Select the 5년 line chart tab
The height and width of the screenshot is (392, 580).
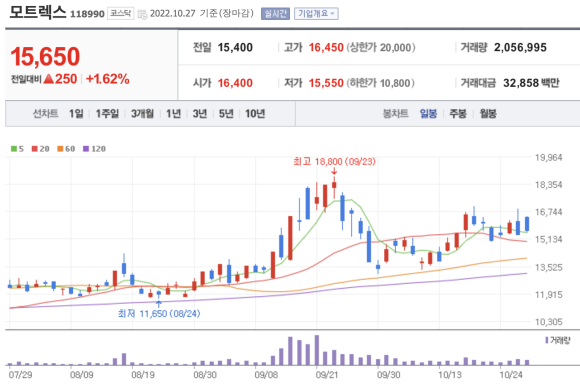(226, 114)
